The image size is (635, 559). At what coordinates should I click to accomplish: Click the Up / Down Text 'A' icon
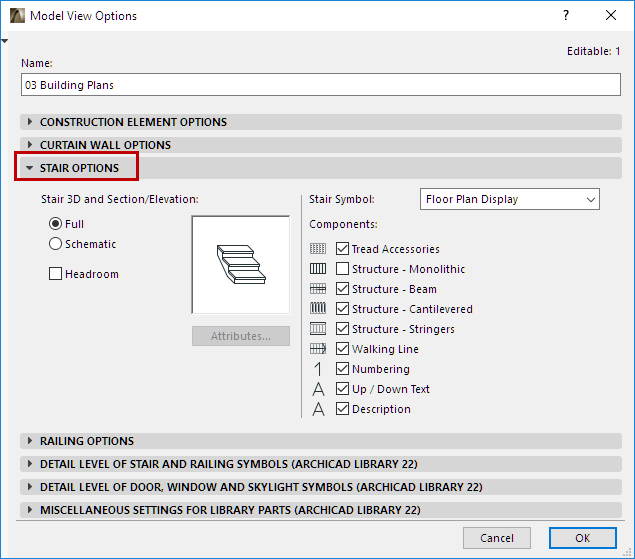tap(318, 389)
